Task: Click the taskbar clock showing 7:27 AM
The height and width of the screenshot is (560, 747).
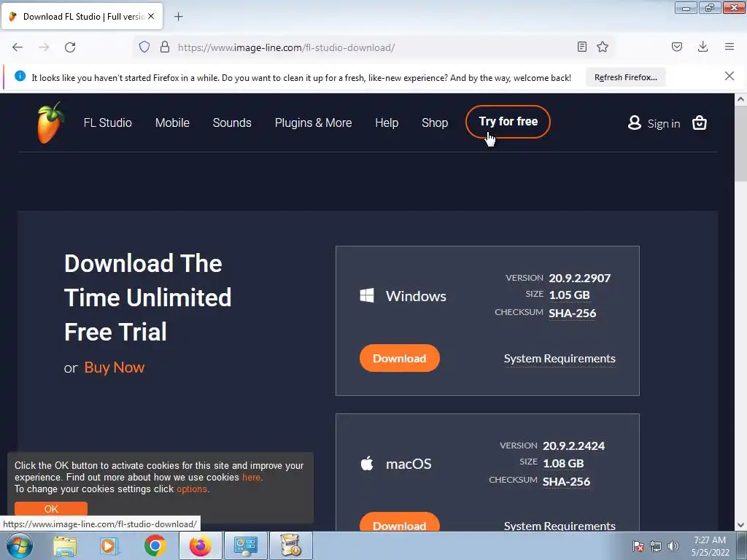Action: (x=710, y=546)
